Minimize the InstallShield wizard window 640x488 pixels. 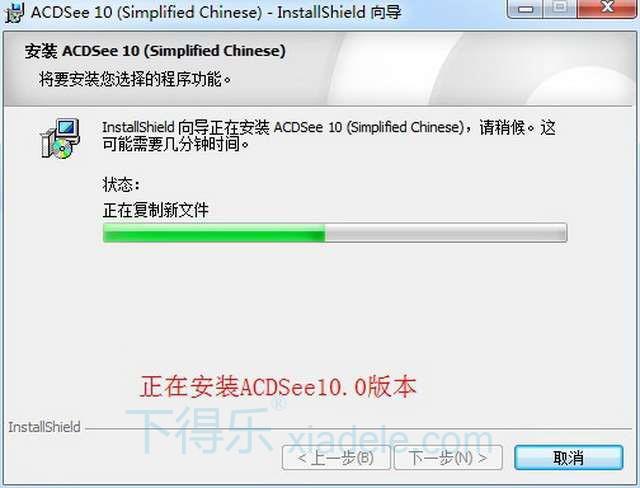526,8
